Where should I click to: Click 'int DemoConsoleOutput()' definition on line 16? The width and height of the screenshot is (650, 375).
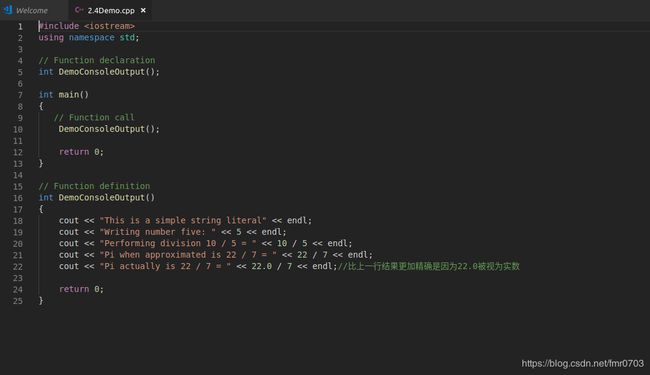coord(97,198)
